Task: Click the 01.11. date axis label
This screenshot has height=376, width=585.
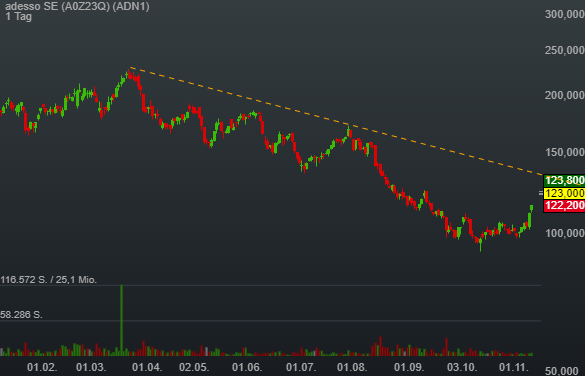Action: (514, 367)
